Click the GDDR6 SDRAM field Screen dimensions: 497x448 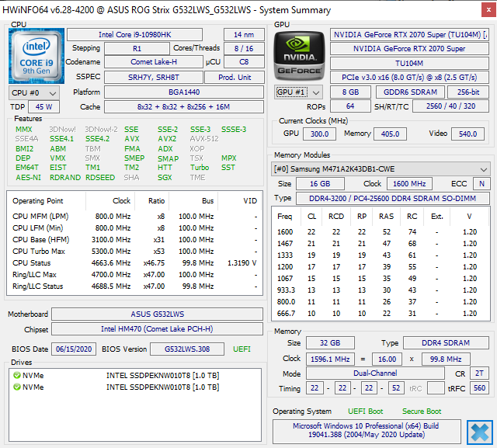pos(410,92)
